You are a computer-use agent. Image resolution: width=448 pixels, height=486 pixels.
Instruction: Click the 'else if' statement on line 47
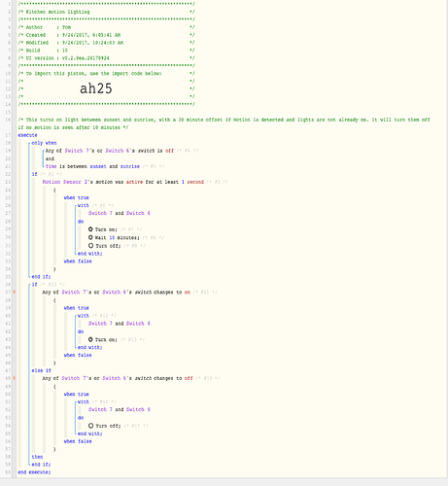click(x=41, y=370)
